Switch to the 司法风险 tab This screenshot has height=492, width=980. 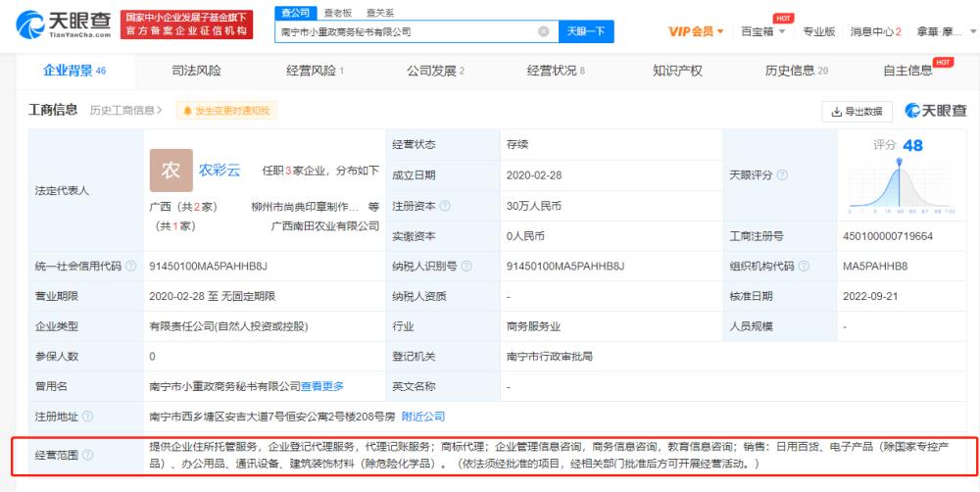pyautogui.click(x=196, y=71)
